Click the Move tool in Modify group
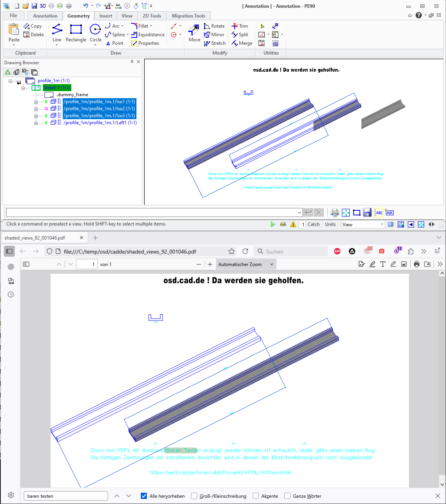Screen dimensions: 446x504 click(x=194, y=33)
